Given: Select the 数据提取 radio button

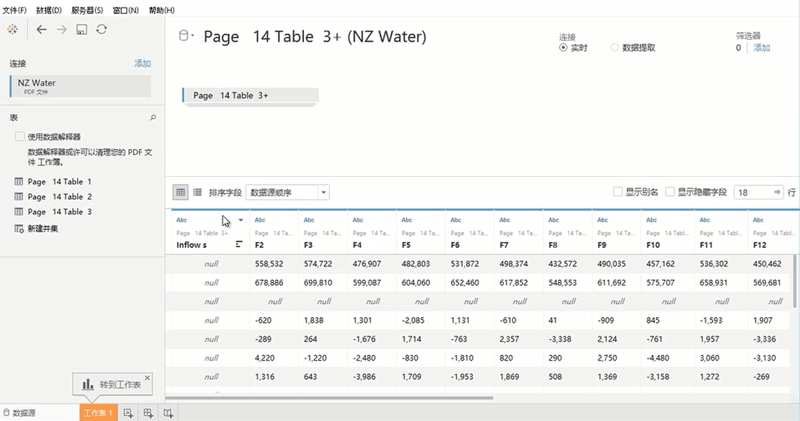Looking at the screenshot, I should 614,47.
